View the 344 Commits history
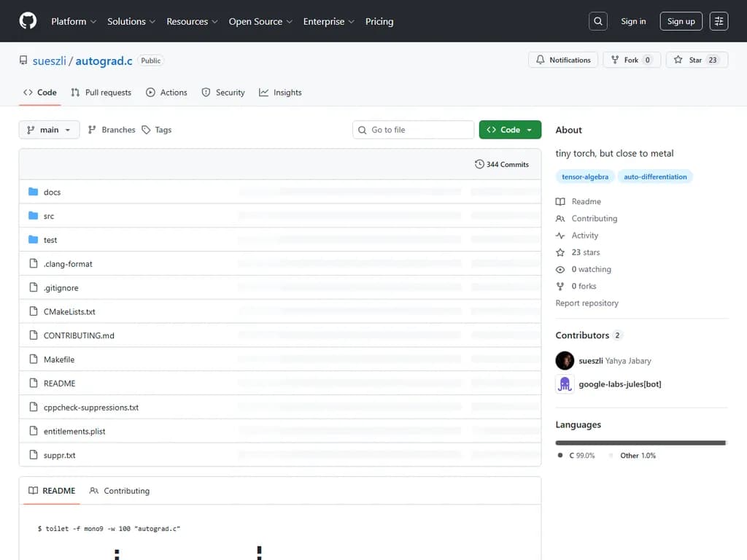The width and height of the screenshot is (747, 560). (502, 165)
